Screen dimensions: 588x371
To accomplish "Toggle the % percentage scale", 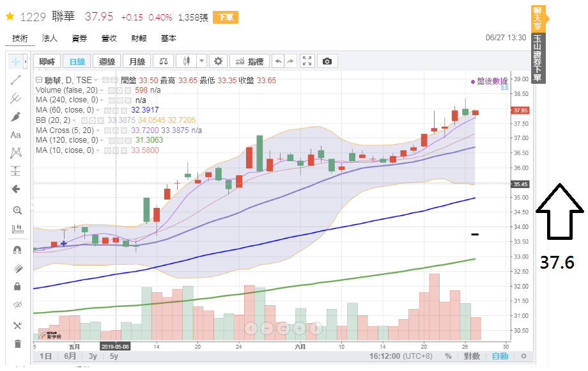I will point(448,356).
